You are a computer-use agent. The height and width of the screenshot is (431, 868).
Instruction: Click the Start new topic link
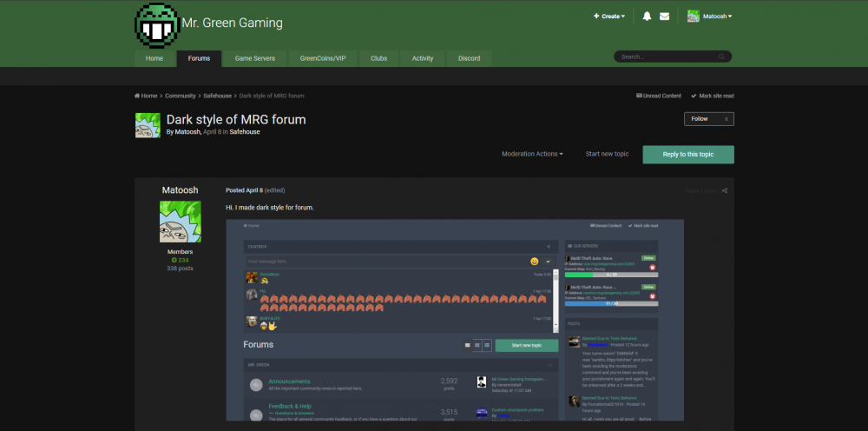pos(607,154)
